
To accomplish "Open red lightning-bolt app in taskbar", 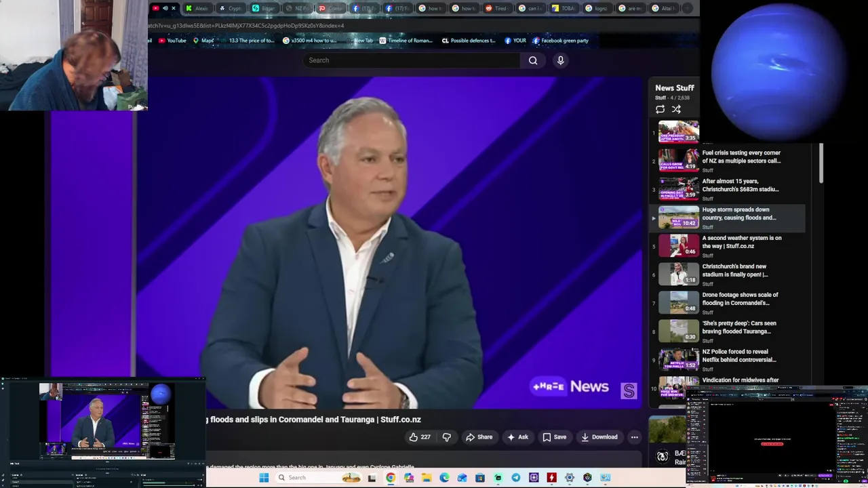I will click(551, 478).
